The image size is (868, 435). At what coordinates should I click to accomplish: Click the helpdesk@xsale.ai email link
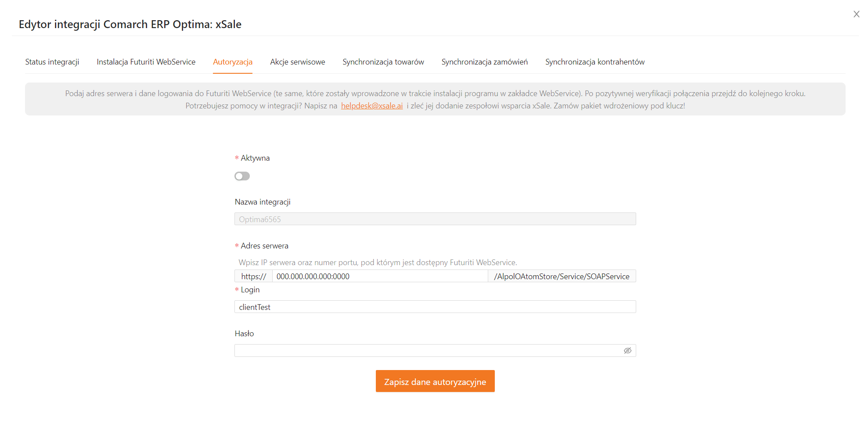tap(371, 106)
